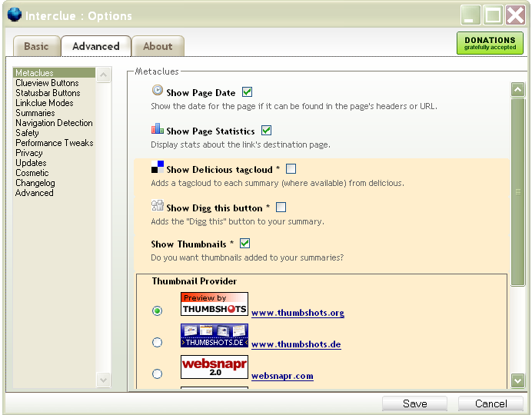Enable Show Digg this button checkbox
The width and height of the screenshot is (532, 415).
(281, 207)
